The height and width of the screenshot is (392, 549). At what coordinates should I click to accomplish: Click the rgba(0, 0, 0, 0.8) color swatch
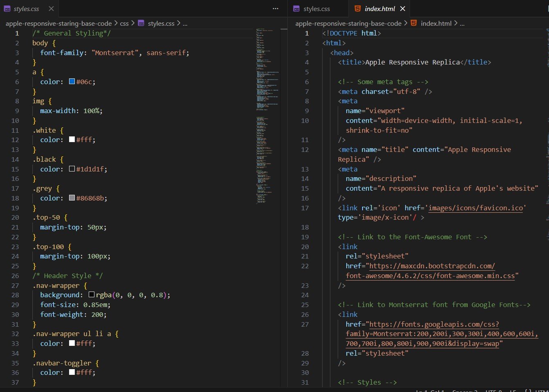92,295
